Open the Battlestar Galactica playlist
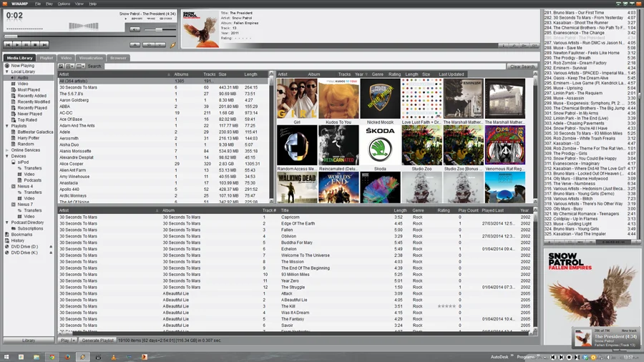This screenshot has width=644, height=362. click(35, 132)
